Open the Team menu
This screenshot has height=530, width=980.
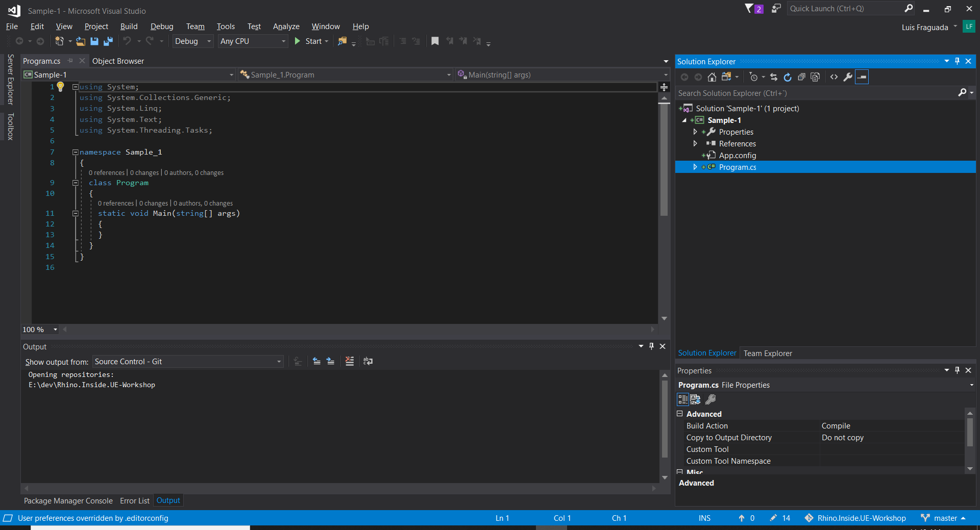tap(195, 27)
